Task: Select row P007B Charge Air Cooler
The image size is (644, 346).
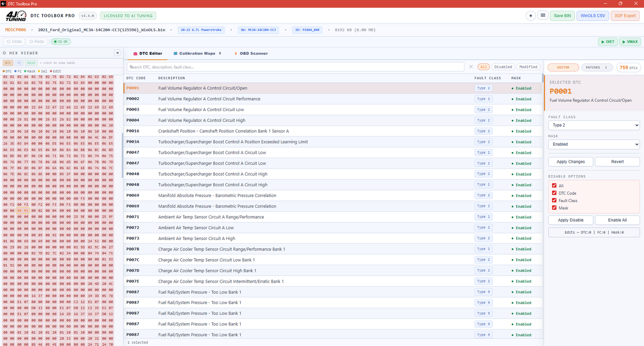Action: pos(332,249)
